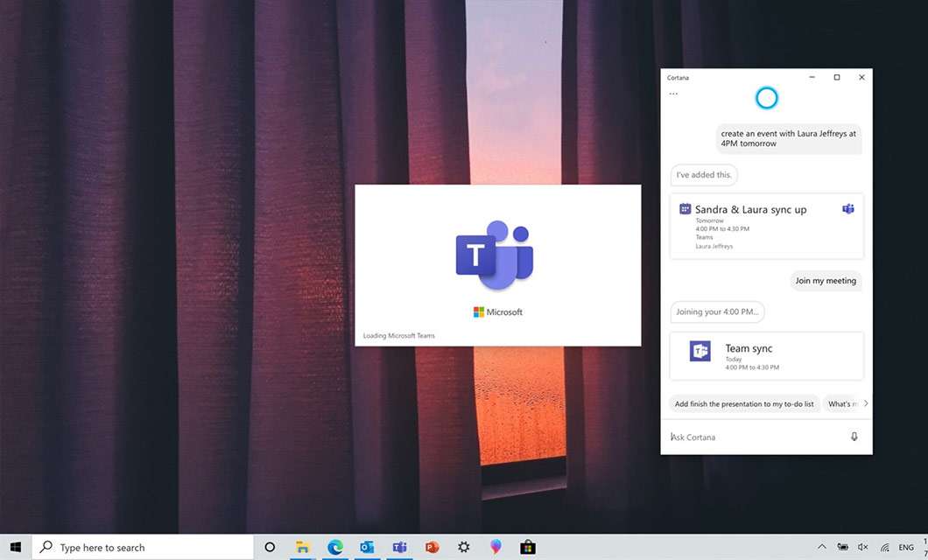928x560 pixels.
Task: Open the Windows Start menu
Action: (16, 548)
